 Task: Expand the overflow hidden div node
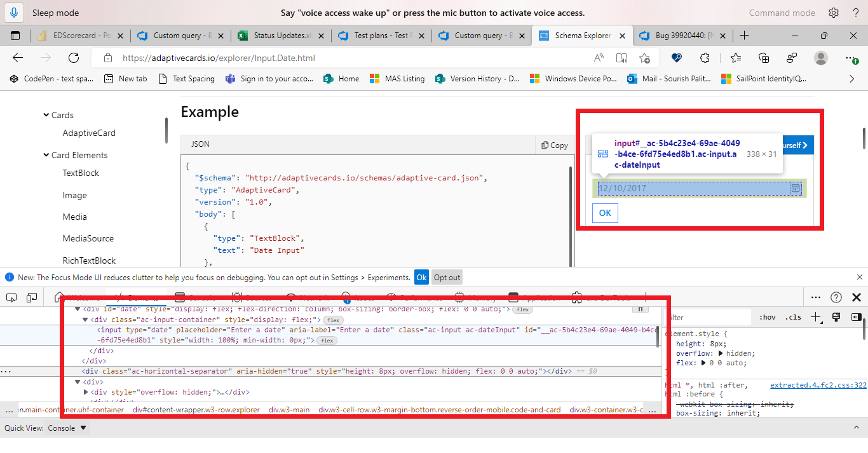(86, 392)
